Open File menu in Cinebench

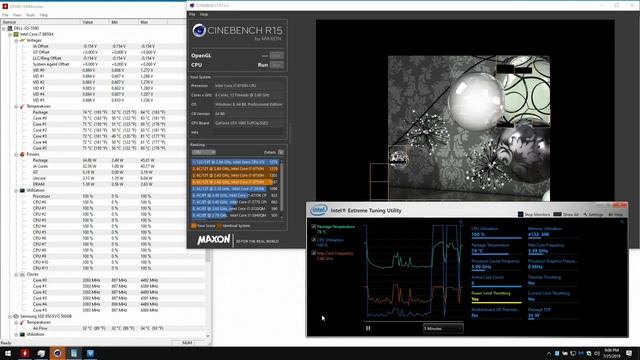pyautogui.click(x=192, y=14)
